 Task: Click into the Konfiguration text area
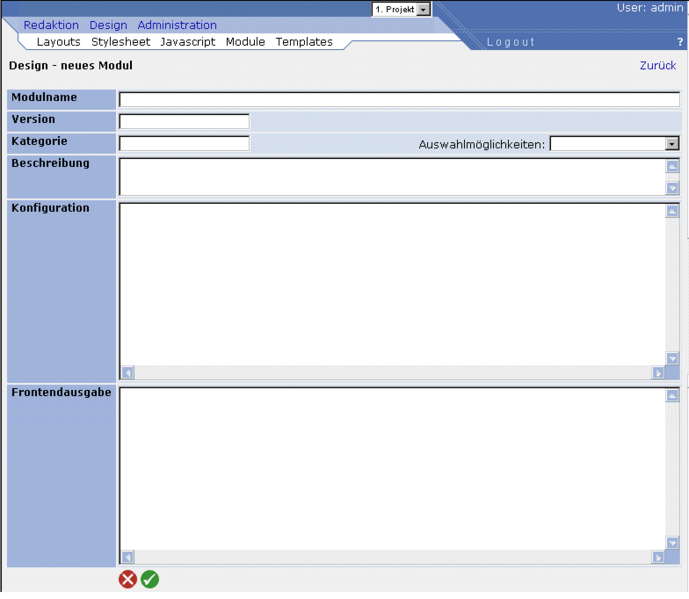tap(392, 284)
